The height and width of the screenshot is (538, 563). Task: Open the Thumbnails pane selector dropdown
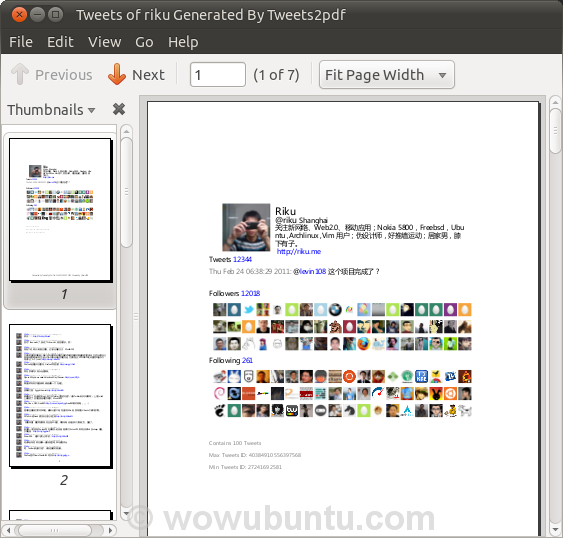pyautogui.click(x=51, y=110)
